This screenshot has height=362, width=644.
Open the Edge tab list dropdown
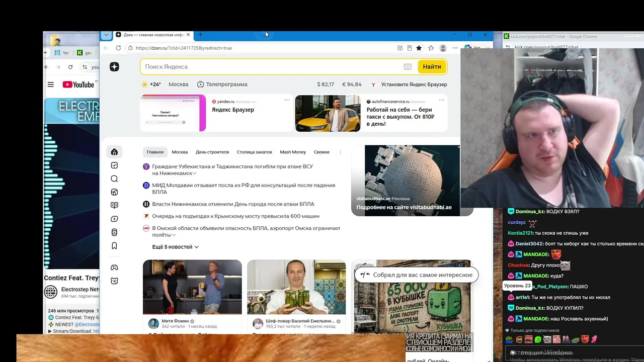pyautogui.click(x=106, y=35)
